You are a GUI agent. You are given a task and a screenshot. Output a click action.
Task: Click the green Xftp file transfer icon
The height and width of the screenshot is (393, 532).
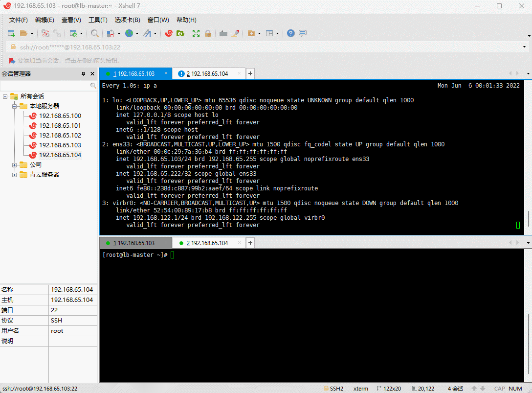coord(180,33)
